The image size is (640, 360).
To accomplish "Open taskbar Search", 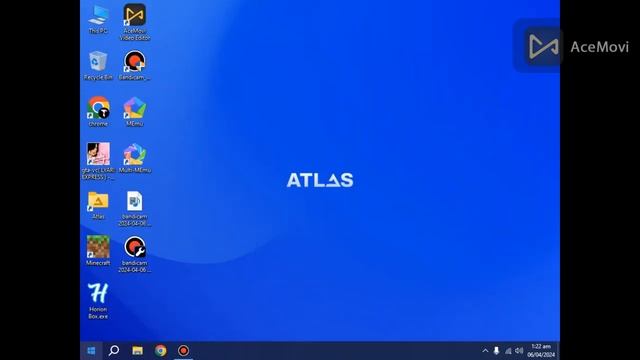I will [x=114, y=351].
